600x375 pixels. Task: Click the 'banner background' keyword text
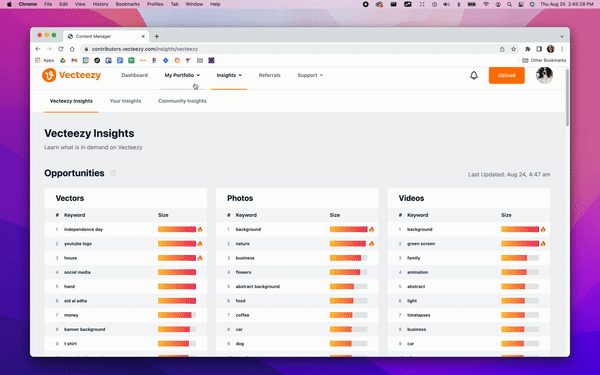85,329
